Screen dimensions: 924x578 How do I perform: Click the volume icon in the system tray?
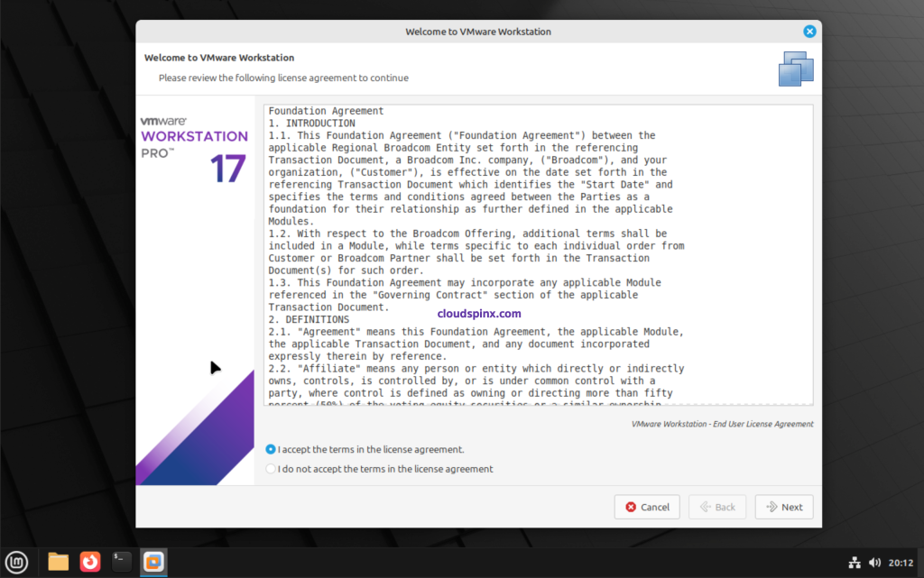tap(875, 561)
